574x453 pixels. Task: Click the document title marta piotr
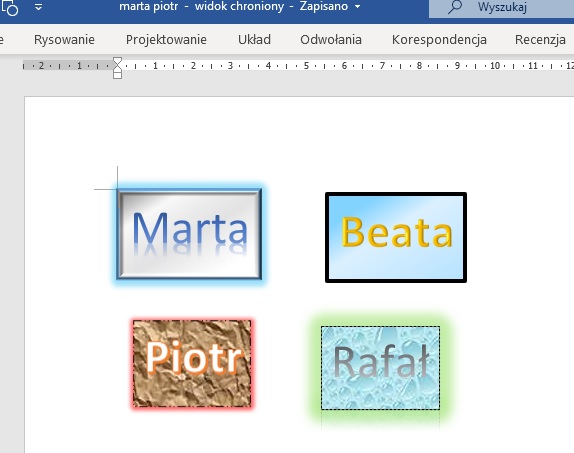coord(149,7)
